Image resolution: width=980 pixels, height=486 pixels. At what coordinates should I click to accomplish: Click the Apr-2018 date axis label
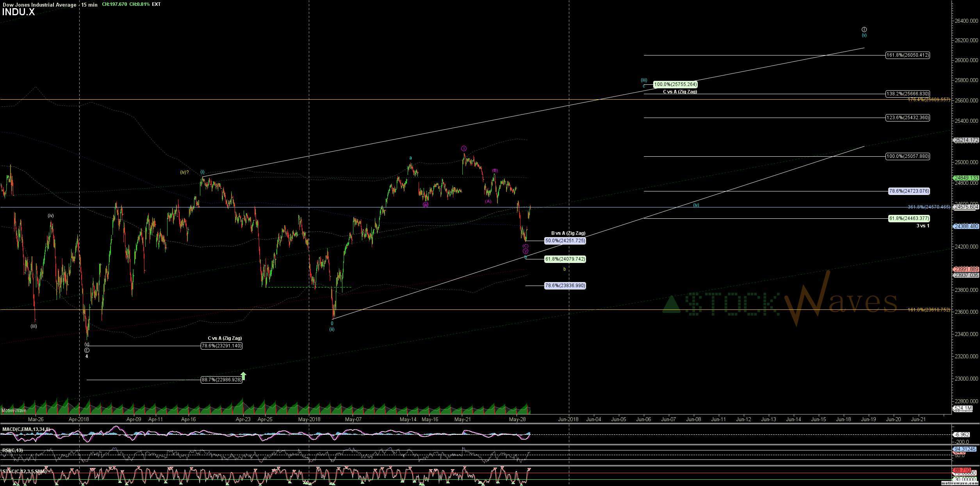(x=78, y=419)
